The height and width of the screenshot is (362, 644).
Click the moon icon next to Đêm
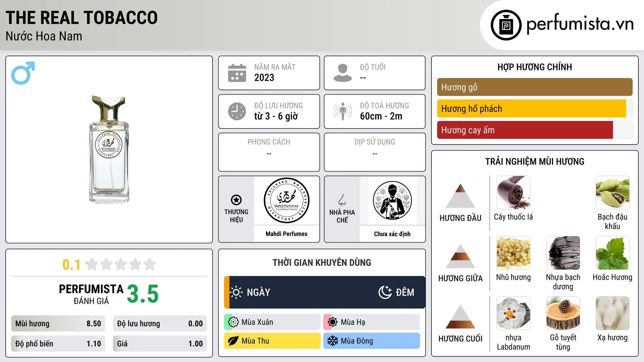(x=385, y=292)
